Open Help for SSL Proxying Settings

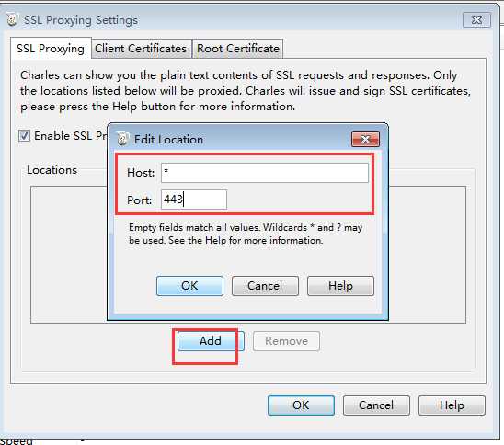452,405
